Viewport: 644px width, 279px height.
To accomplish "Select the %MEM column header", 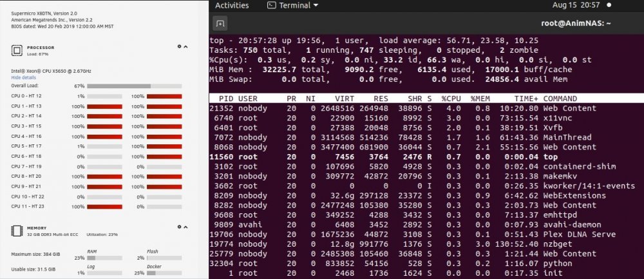I will click(x=480, y=99).
